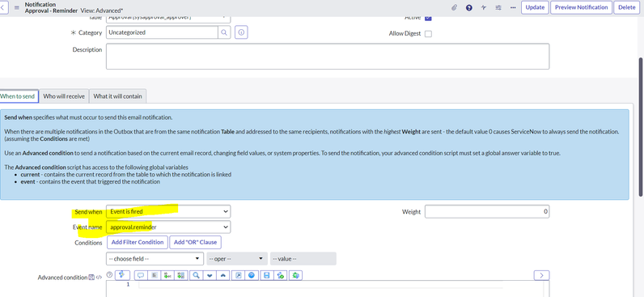The width and height of the screenshot is (644, 297).
Task: Expand script panel with right chevron button
Action: (x=542, y=275)
